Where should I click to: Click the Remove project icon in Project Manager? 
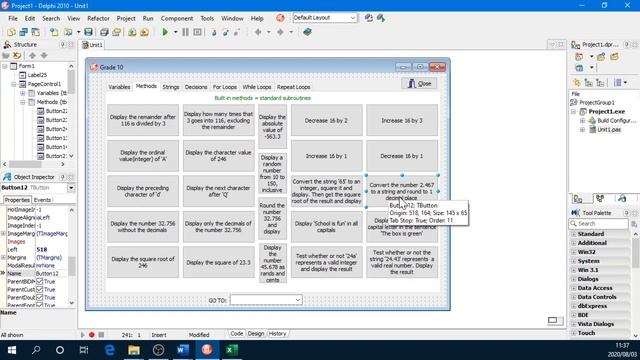614,57
